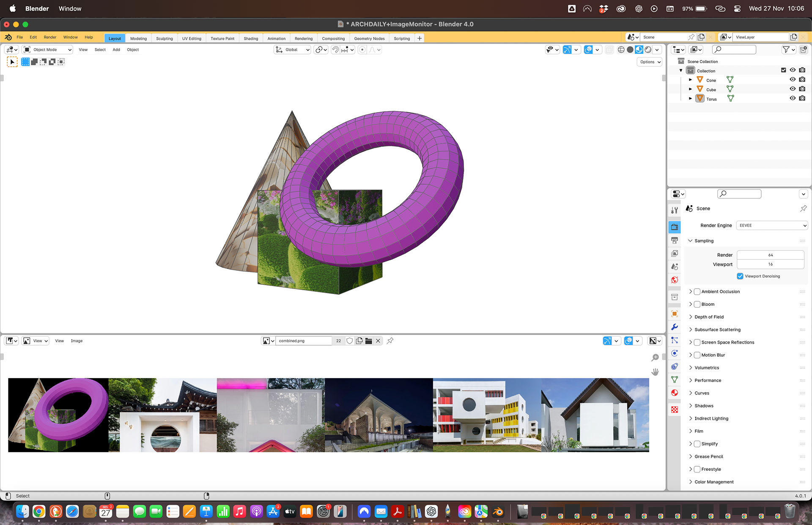This screenshot has height=525, width=812.
Task: Disable Cone render camera toggle
Action: [802, 80]
